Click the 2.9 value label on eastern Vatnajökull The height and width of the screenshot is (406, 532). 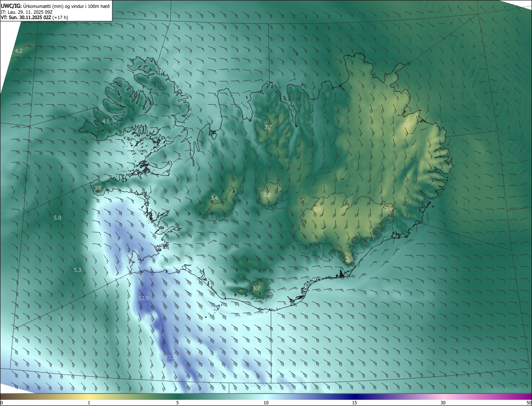389,209
